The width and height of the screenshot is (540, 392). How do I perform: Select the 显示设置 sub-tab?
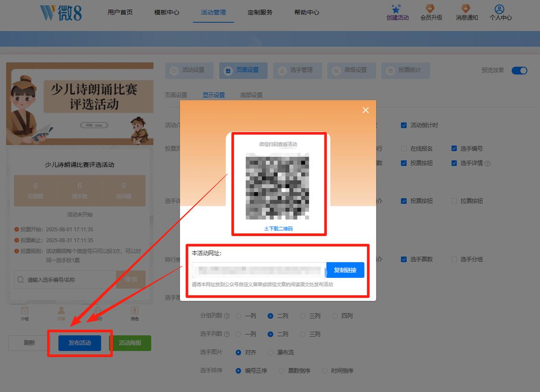[x=214, y=95]
